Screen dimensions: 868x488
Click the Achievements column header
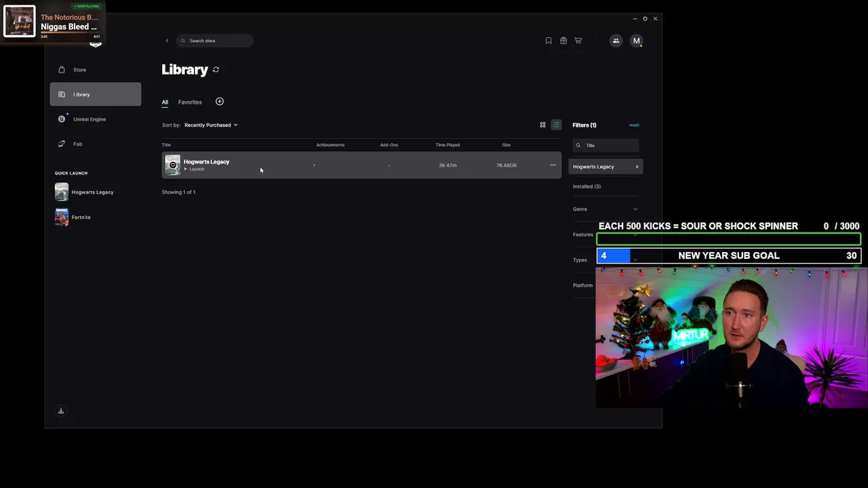(x=330, y=145)
